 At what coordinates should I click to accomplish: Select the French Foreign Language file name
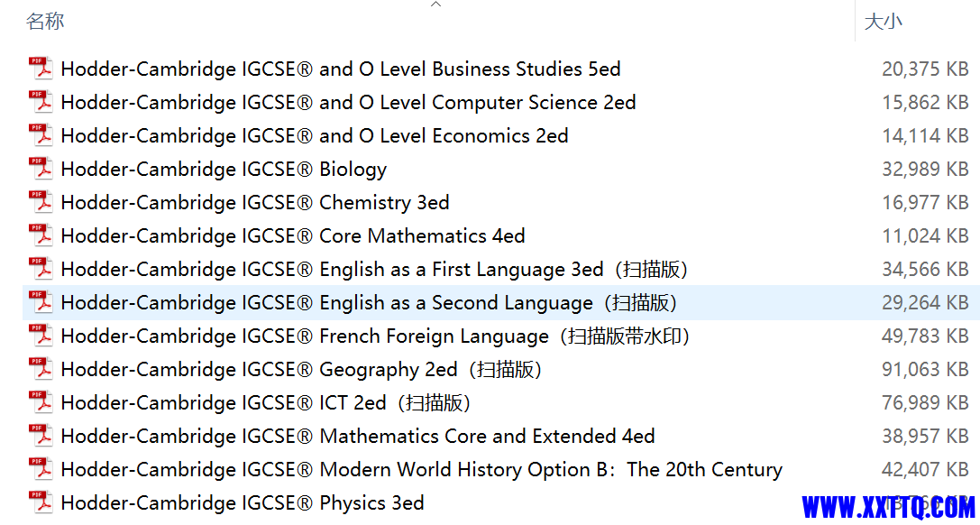(376, 336)
